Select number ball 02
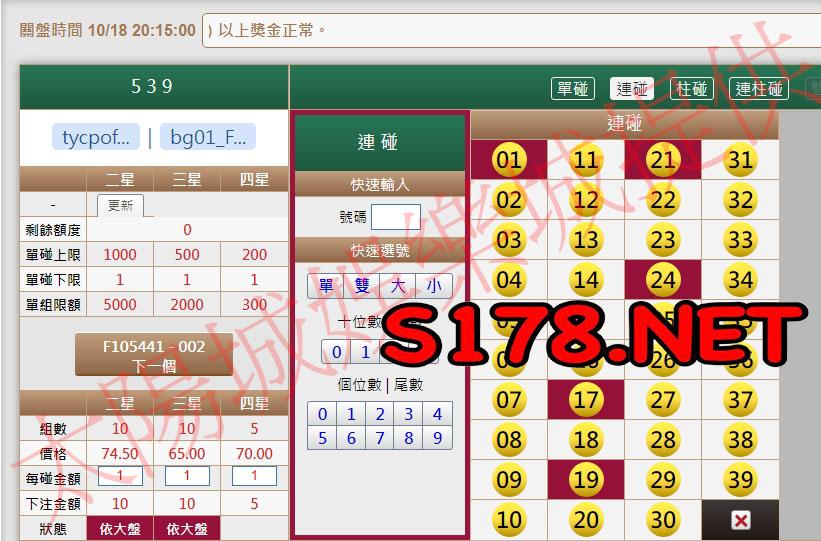This screenshot has height=541, width=821. click(508, 200)
